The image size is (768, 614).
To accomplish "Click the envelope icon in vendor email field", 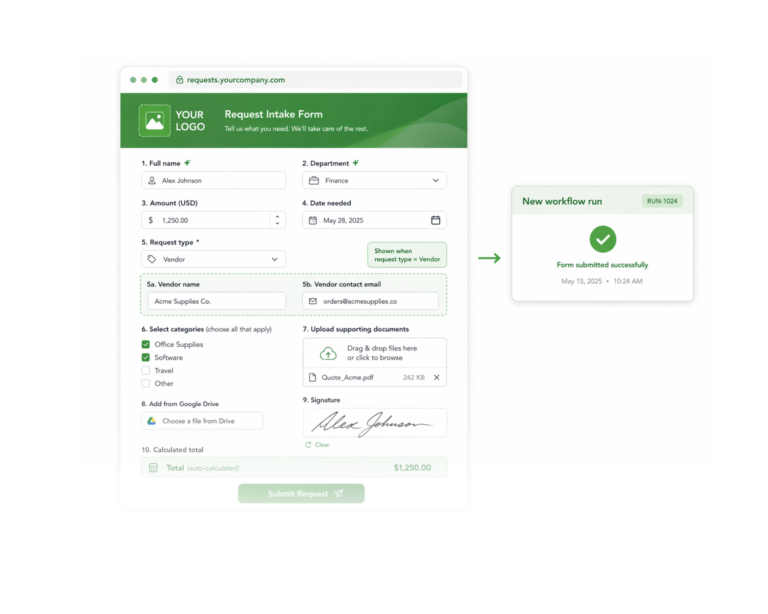I will [312, 301].
